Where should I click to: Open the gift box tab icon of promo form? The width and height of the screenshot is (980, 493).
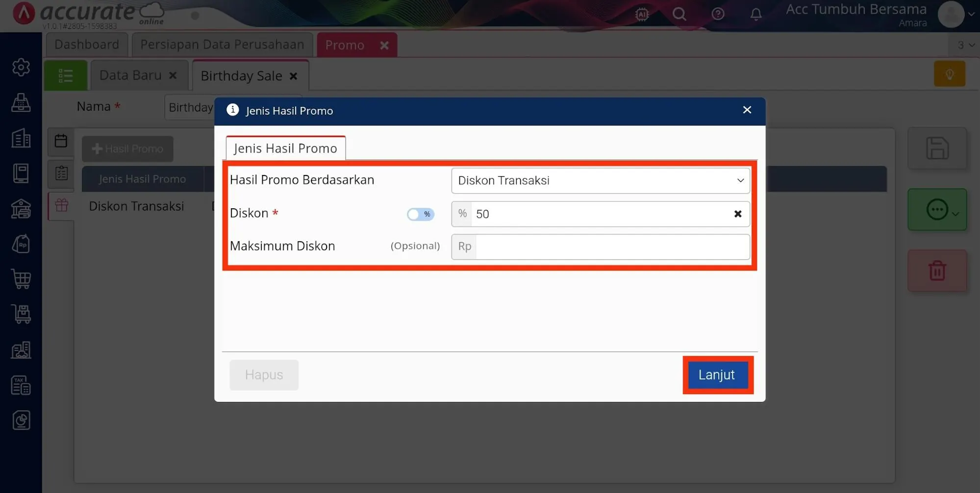point(61,205)
